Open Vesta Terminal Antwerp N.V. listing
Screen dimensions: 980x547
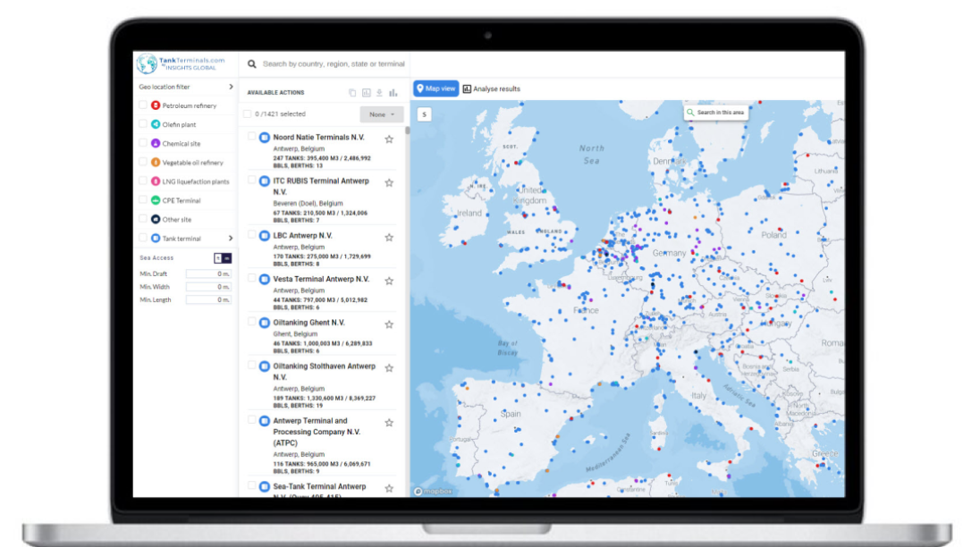click(x=320, y=280)
